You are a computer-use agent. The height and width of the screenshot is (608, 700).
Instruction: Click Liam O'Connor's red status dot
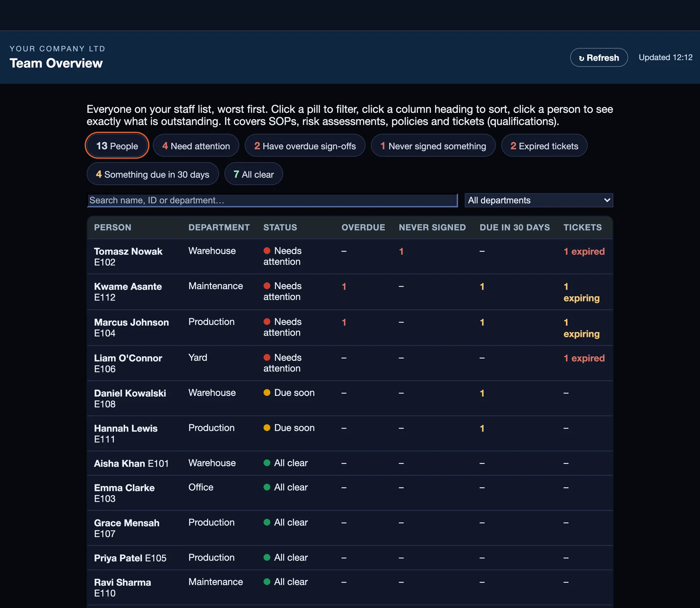267,357
